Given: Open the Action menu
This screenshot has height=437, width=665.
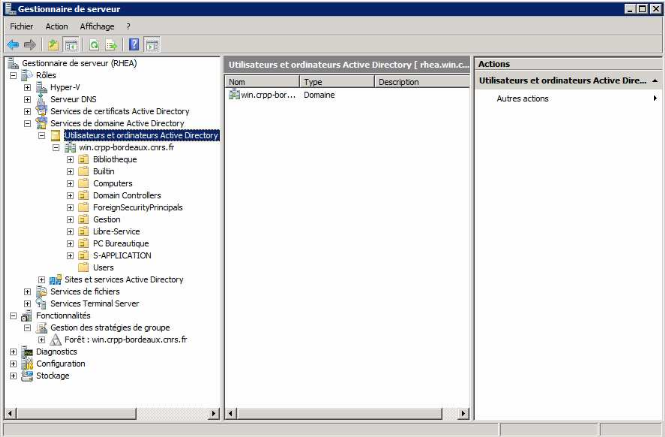Looking at the screenshot, I should click(57, 26).
